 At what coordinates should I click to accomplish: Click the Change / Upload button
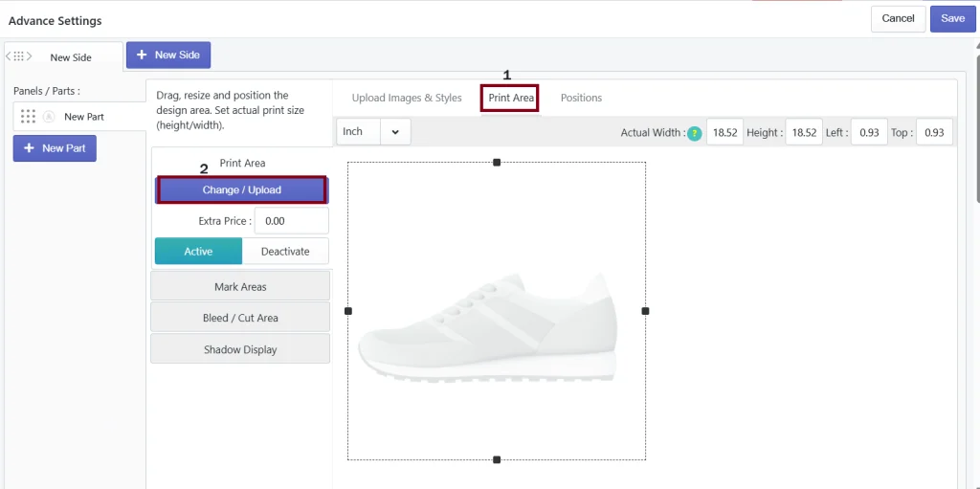click(x=241, y=189)
